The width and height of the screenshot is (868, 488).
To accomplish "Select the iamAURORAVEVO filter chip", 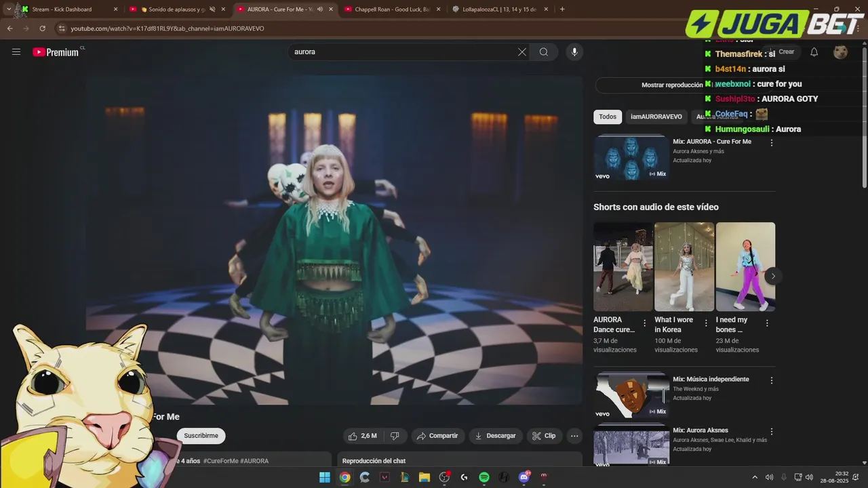I will click(656, 117).
